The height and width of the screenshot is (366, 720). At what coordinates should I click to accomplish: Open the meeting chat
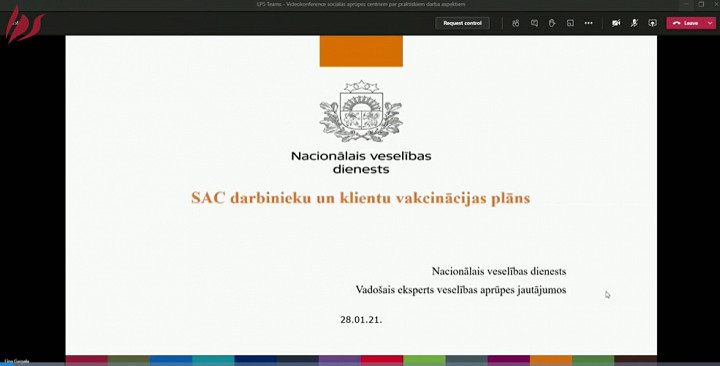pos(534,23)
